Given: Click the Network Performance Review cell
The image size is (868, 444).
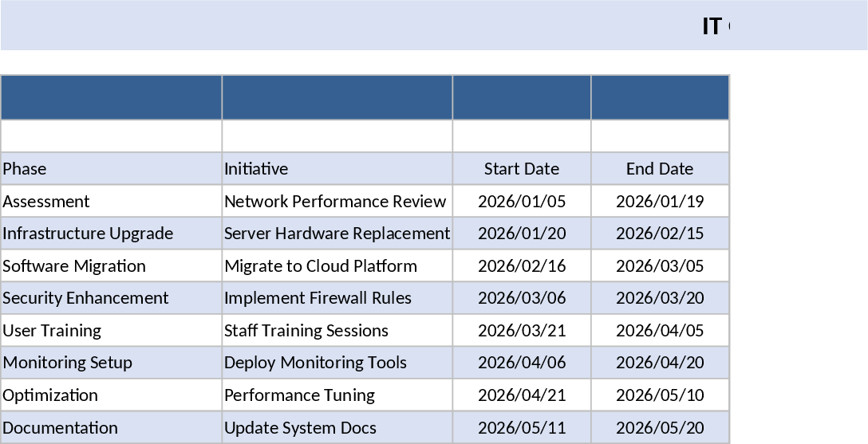Looking at the screenshot, I should tap(336, 201).
